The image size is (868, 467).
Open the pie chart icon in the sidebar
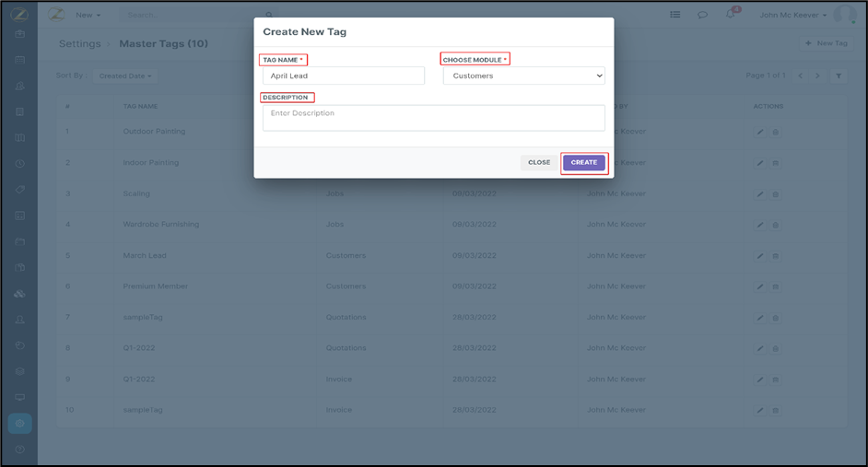(20, 345)
